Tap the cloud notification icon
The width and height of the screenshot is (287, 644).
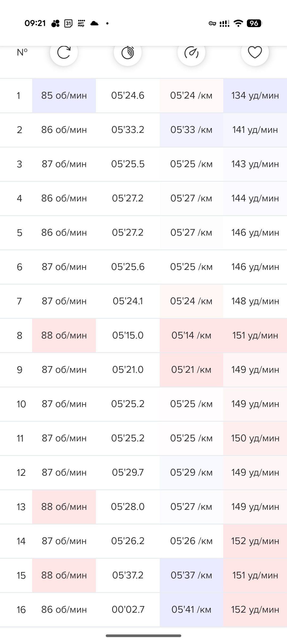click(94, 23)
